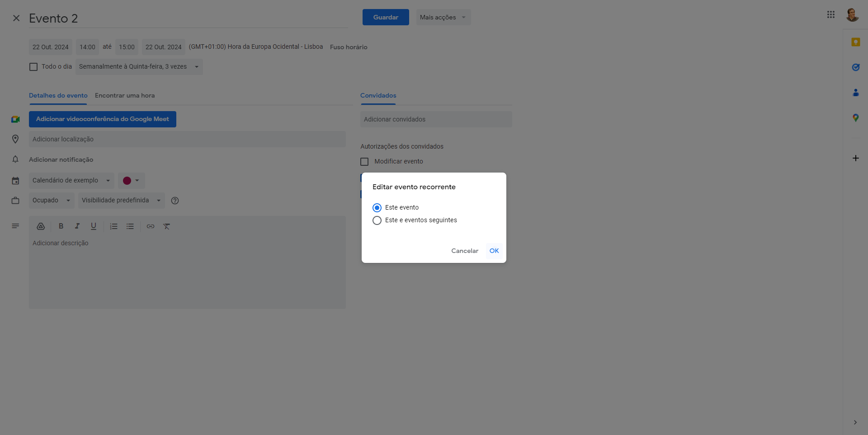Toggle bold formatting in the description
This screenshot has height=435, width=868.
[61, 226]
